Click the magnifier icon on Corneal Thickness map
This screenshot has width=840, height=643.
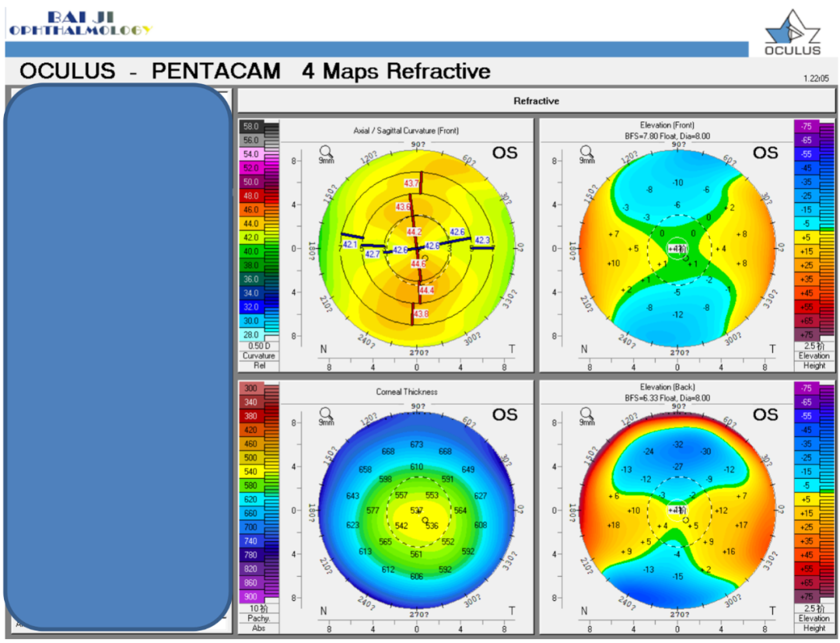(x=327, y=412)
